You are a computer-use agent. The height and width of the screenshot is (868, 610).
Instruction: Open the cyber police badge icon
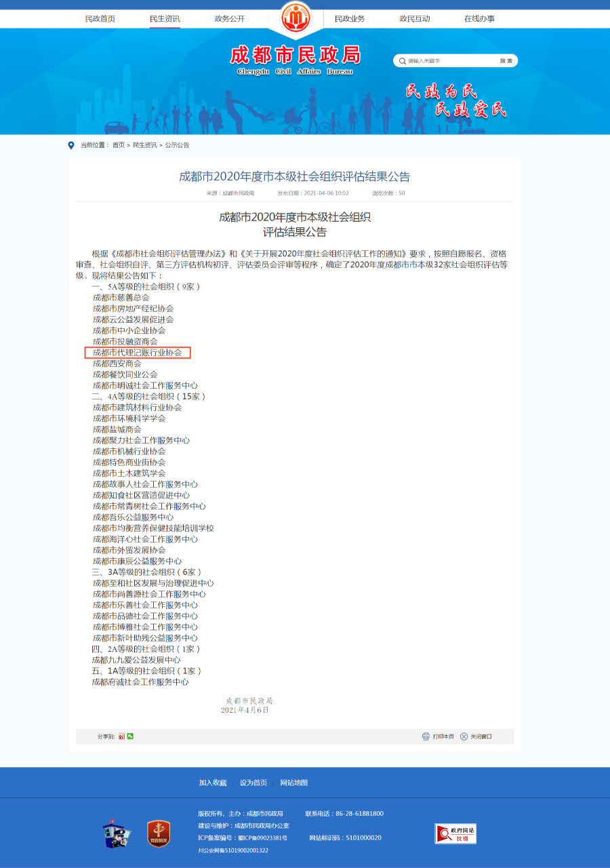pyautogui.click(x=117, y=834)
